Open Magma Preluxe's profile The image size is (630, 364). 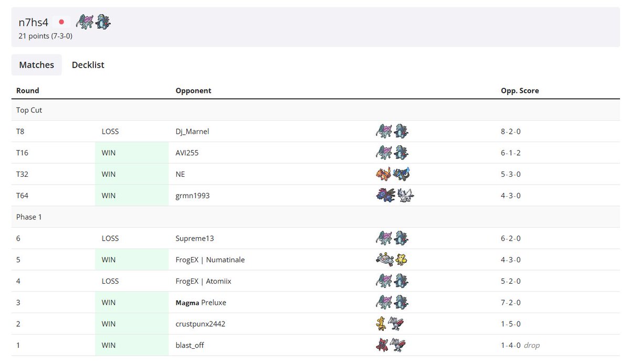201,303
